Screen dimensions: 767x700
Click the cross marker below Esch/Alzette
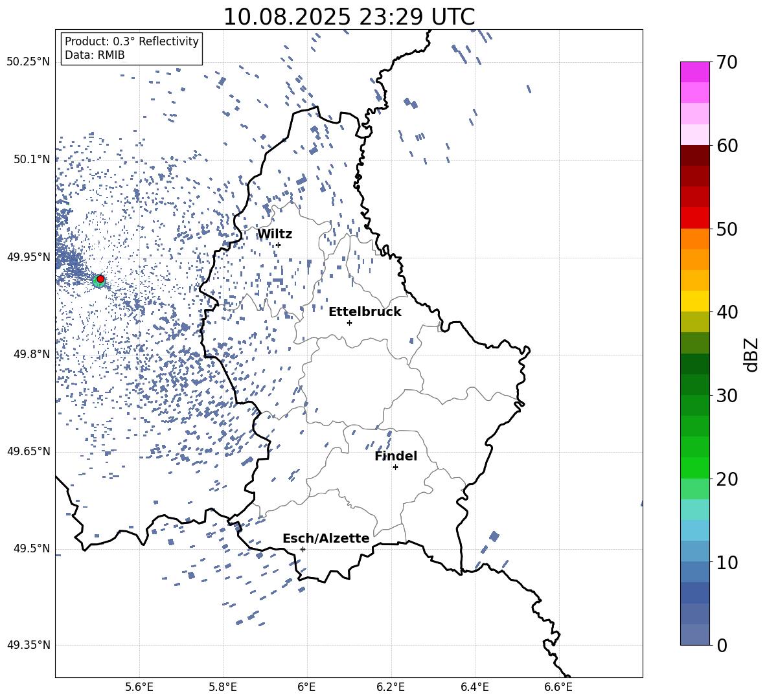click(x=303, y=549)
